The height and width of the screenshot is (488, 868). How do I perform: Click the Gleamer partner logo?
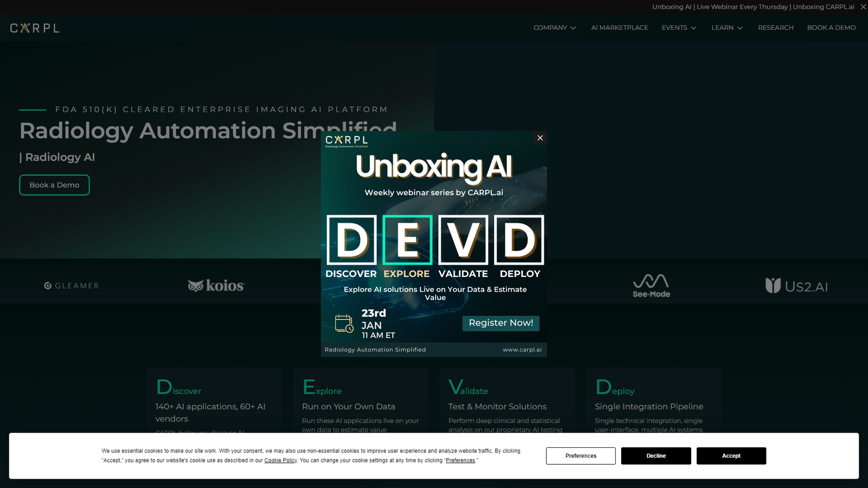72,286
